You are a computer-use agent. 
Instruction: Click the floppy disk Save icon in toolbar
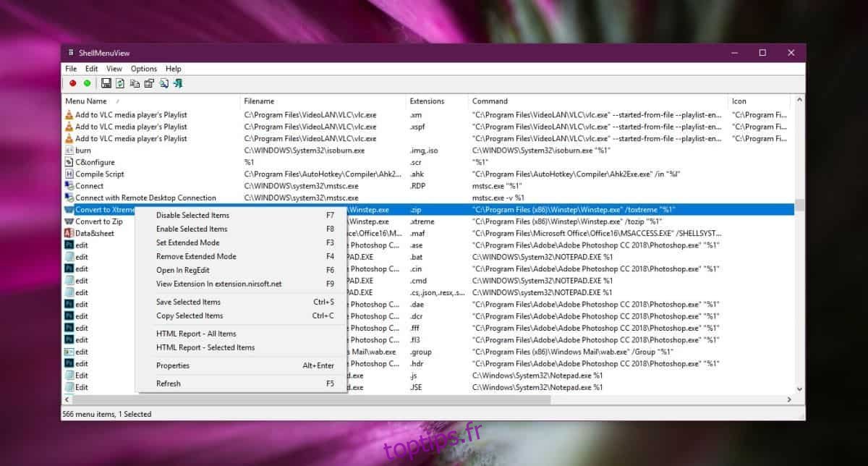106,83
